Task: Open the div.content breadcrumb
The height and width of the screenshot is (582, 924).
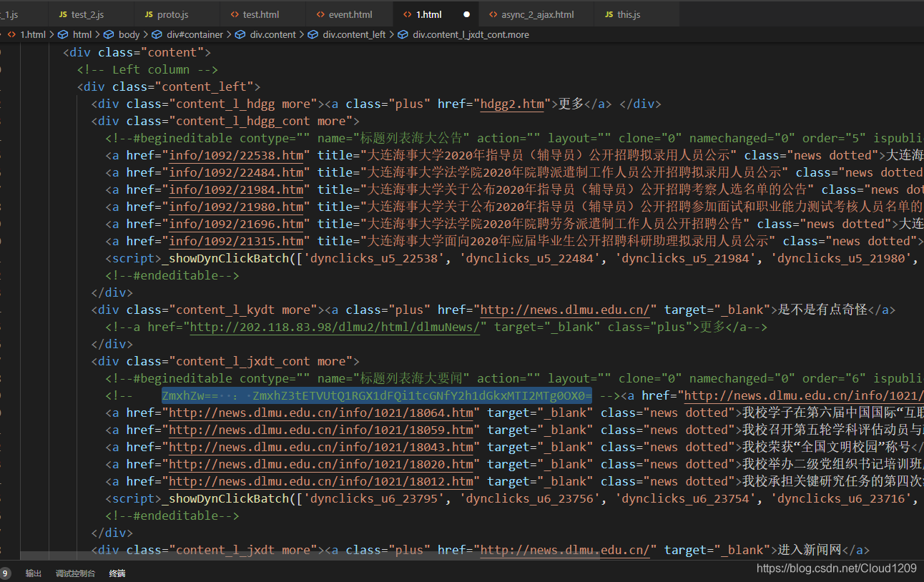Action: tap(273, 34)
